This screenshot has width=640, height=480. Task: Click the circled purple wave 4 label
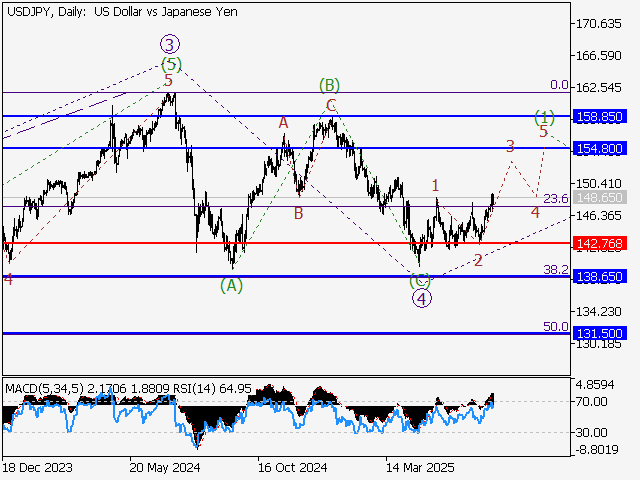pos(422,298)
